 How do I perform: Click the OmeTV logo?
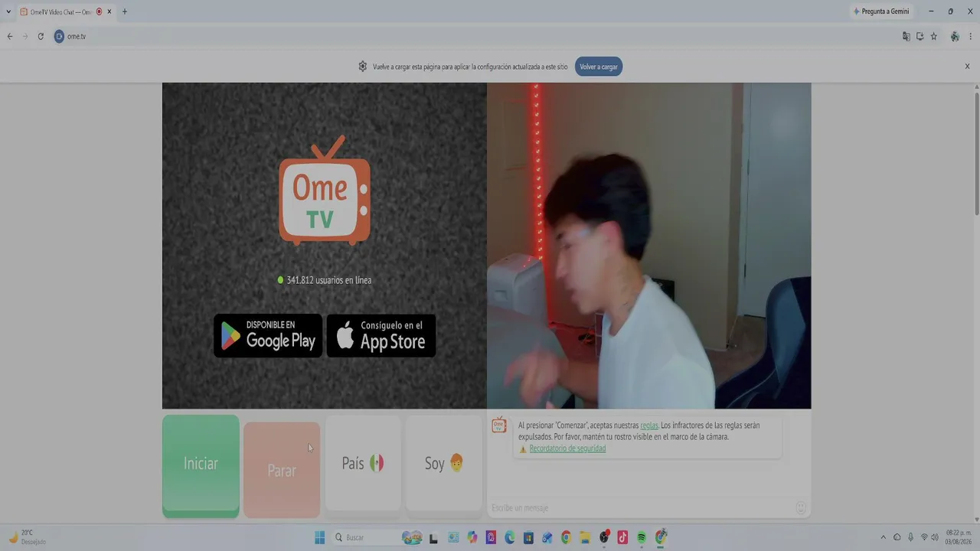coord(325,191)
